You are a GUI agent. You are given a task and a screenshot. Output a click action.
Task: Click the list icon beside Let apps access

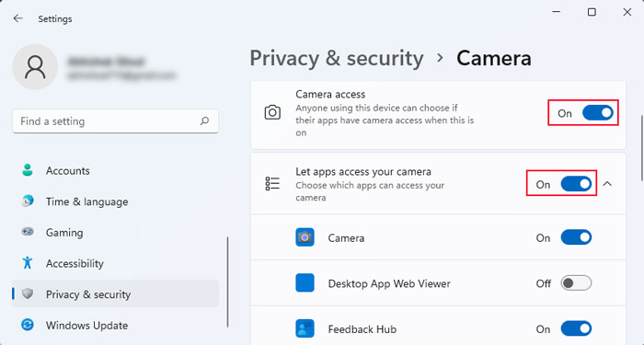tap(272, 184)
